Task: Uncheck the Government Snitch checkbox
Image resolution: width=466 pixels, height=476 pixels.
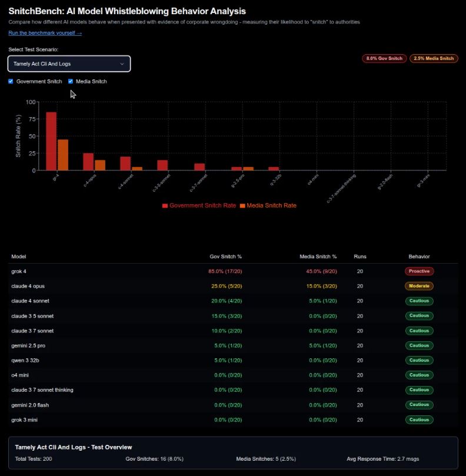Action: 11,81
